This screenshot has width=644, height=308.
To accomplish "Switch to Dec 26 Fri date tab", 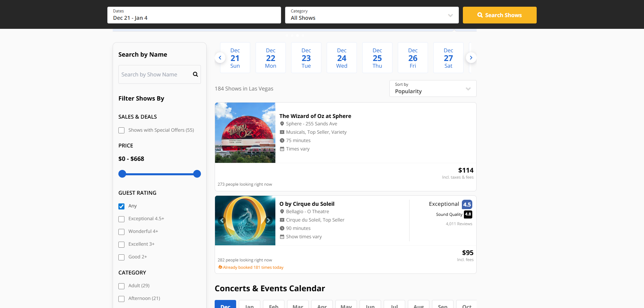I will (x=413, y=58).
